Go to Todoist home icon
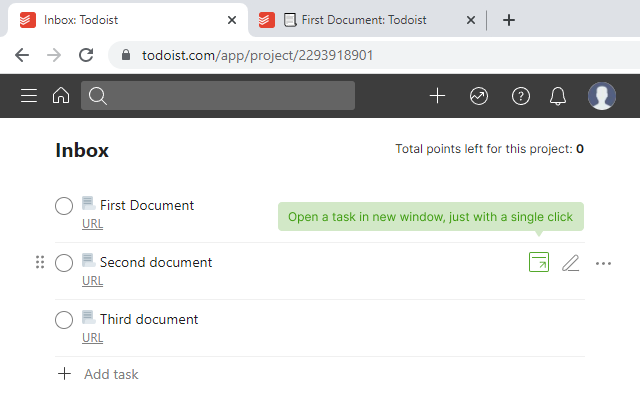 tap(61, 96)
